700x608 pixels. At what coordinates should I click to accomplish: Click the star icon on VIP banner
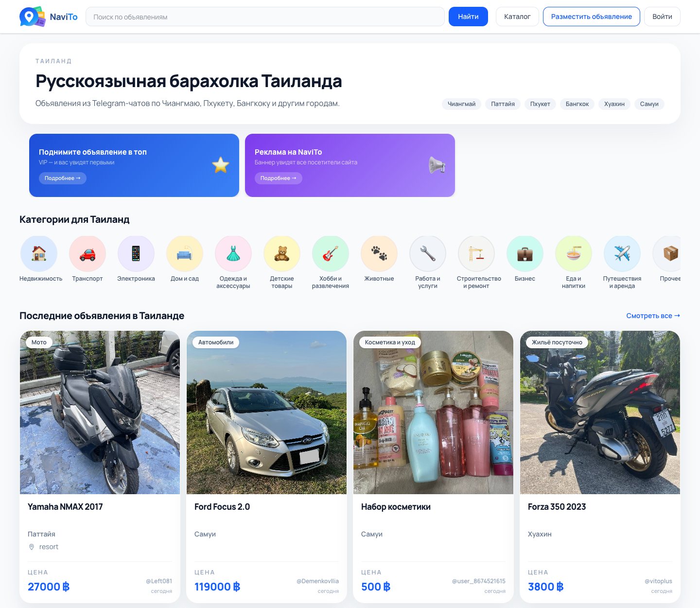coord(221,165)
